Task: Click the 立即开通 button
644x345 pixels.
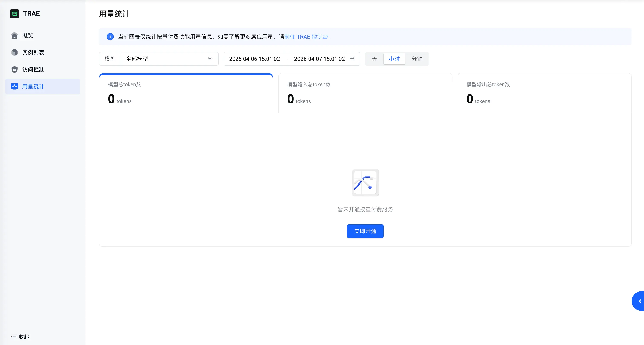Action: 365,231
